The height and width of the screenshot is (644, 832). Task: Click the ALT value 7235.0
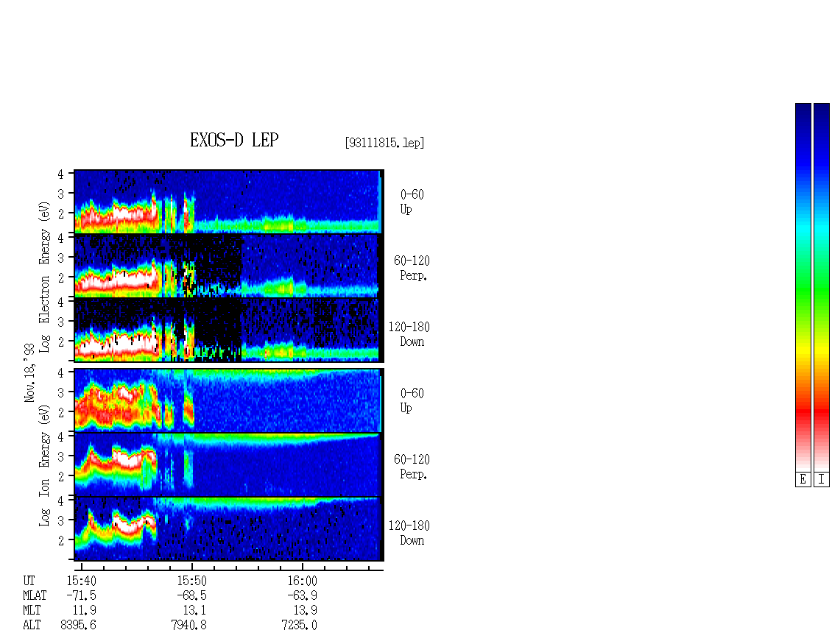[x=299, y=626]
